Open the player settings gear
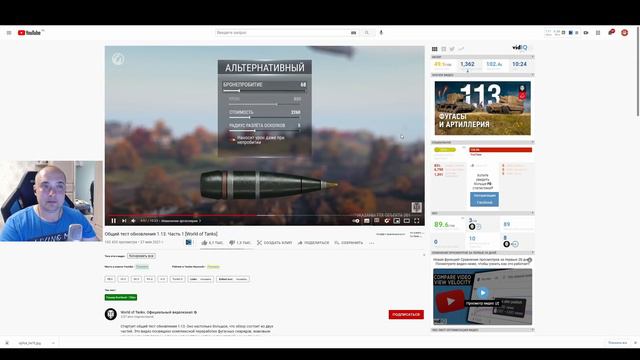The width and height of the screenshot is (640, 360). click(387, 221)
